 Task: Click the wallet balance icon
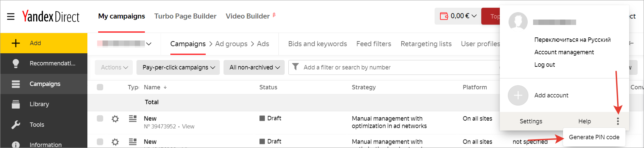coord(444,16)
